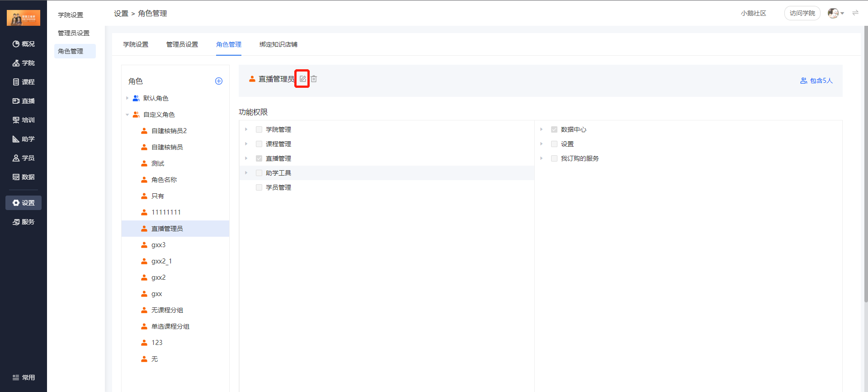
Task: Switch to the 管理员设置 tab
Action: click(x=182, y=44)
